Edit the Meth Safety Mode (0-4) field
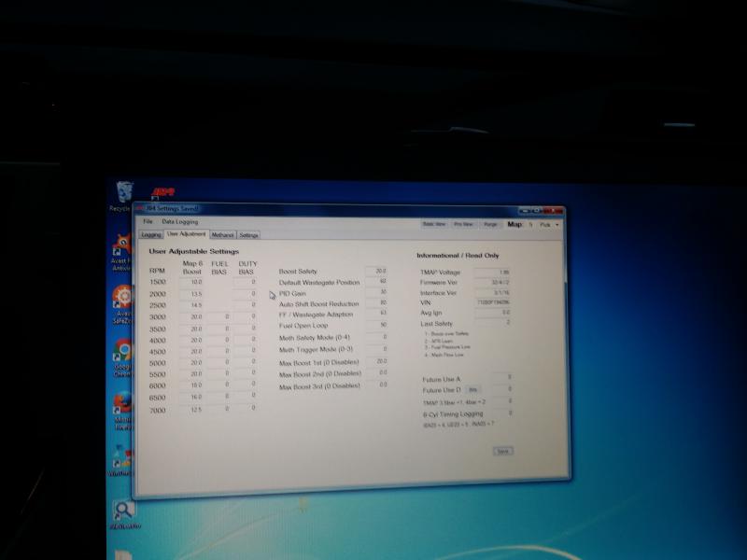Screen dimensions: 747x560 (376, 337)
